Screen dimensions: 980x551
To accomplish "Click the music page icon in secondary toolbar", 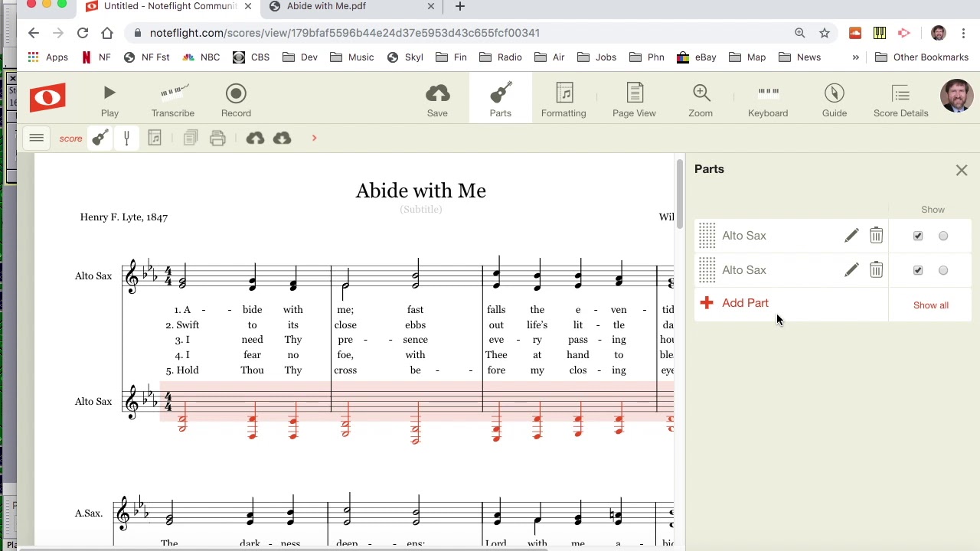I will 155,139.
